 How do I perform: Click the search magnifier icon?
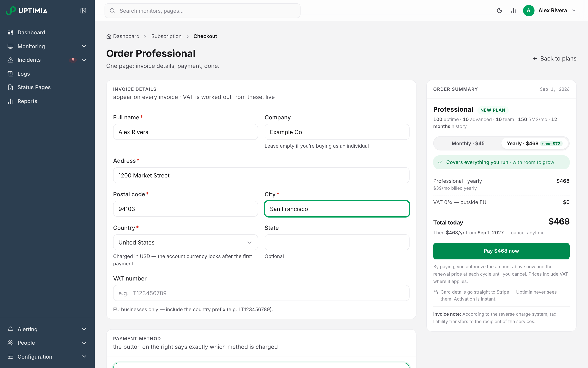pyautogui.click(x=112, y=11)
